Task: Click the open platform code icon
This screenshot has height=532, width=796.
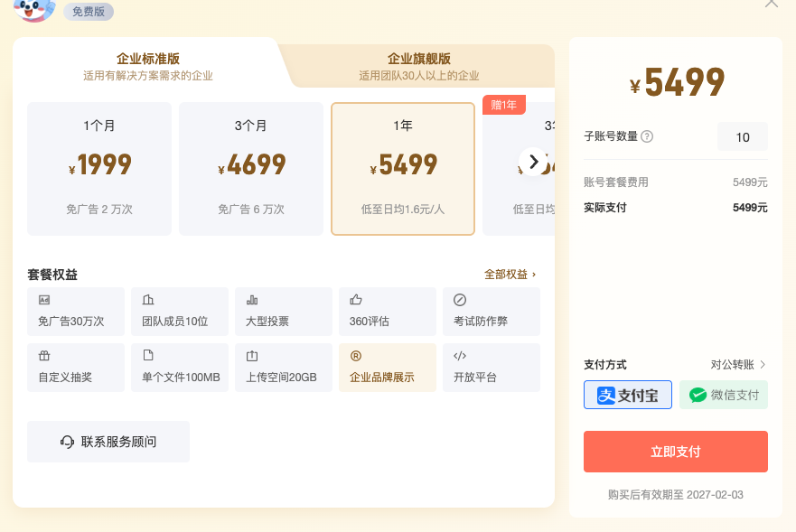Action: (460, 355)
